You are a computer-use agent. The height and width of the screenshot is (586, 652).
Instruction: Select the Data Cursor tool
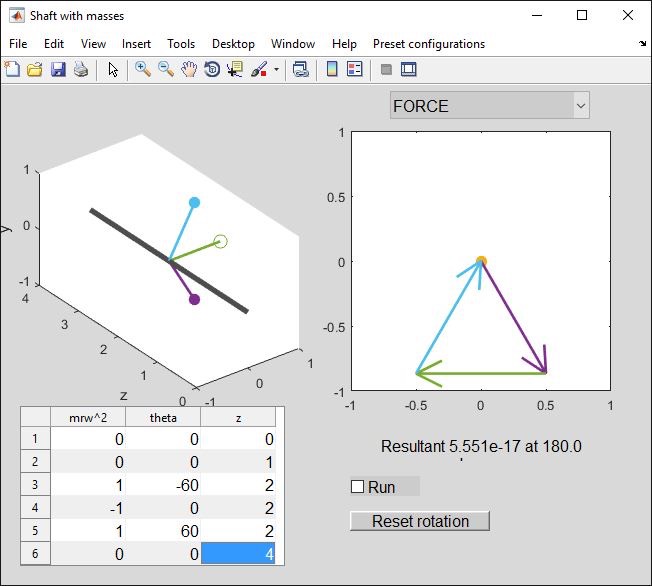tap(235, 69)
